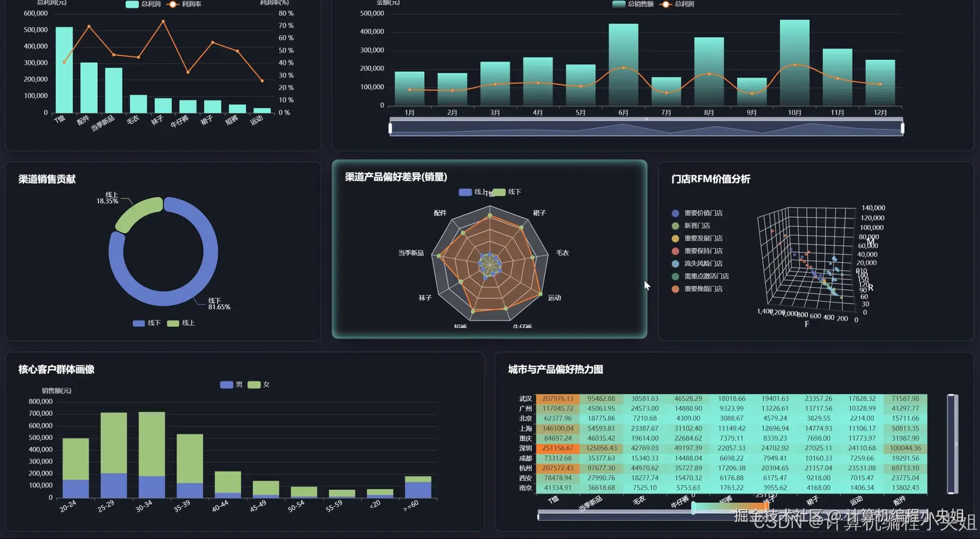Click the 10月 sales bar
This screenshot has height=539, width=980.
pyautogui.click(x=795, y=63)
